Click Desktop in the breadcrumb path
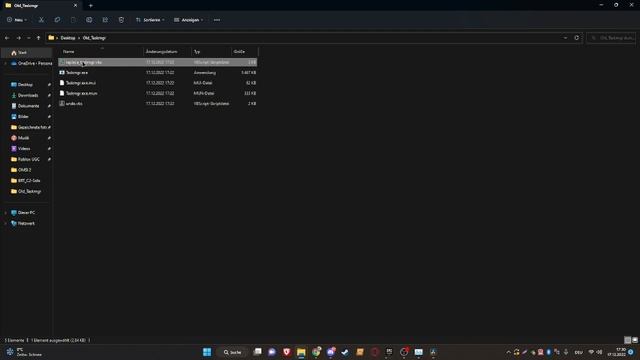This screenshot has width=640, height=360. pyautogui.click(x=68, y=38)
